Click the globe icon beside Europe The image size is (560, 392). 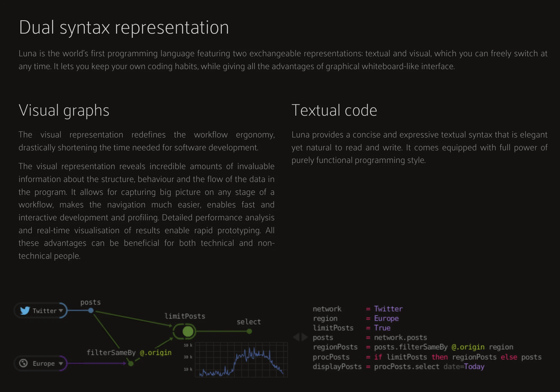tap(24, 363)
